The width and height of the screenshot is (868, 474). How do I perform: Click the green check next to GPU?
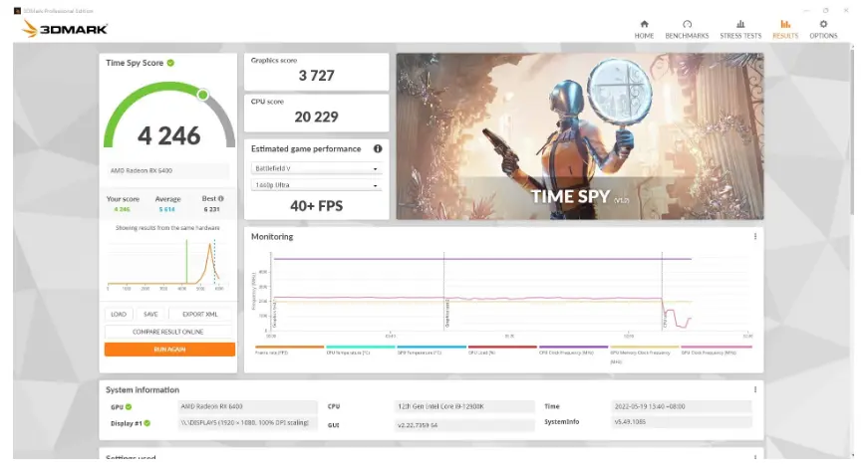[129, 407]
